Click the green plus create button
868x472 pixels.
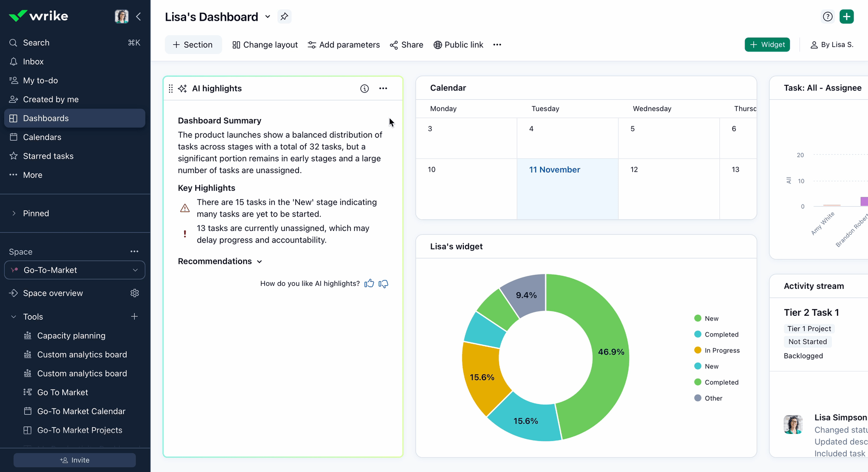pyautogui.click(x=846, y=17)
